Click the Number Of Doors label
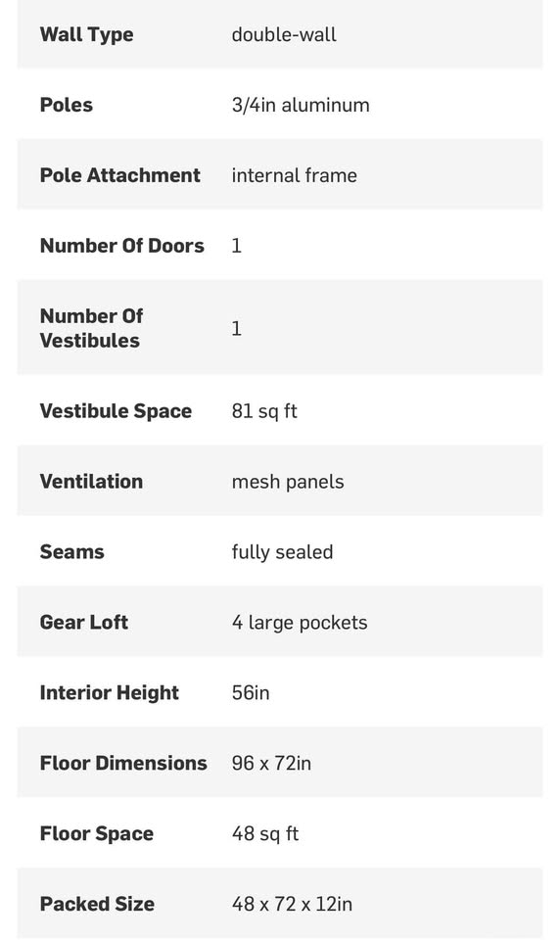 (x=121, y=246)
